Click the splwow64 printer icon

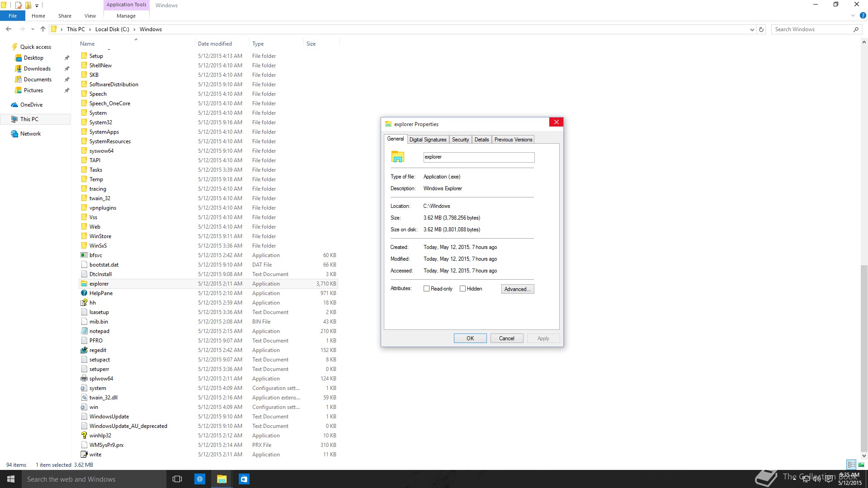[84, 379]
